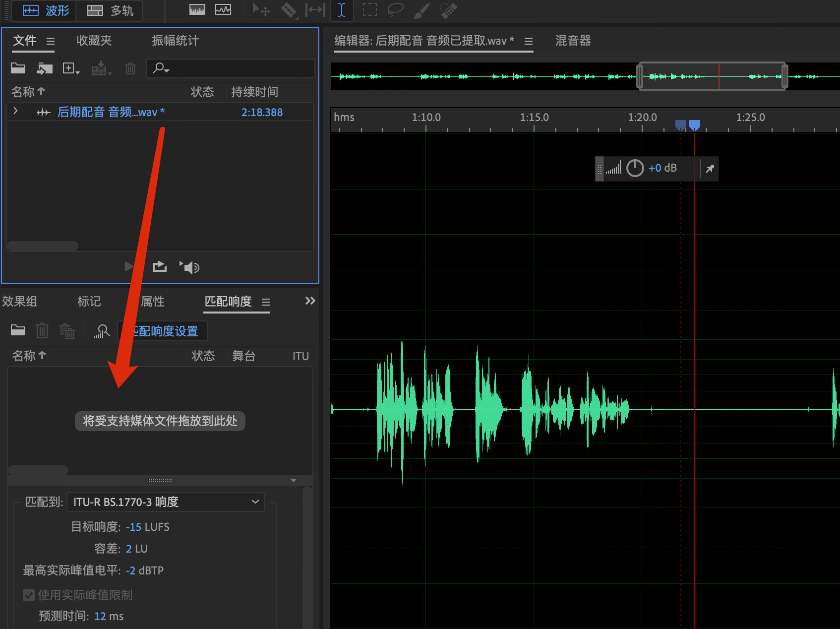Select the 后期配音 音频…wav file
The height and width of the screenshot is (629, 840).
point(111,112)
